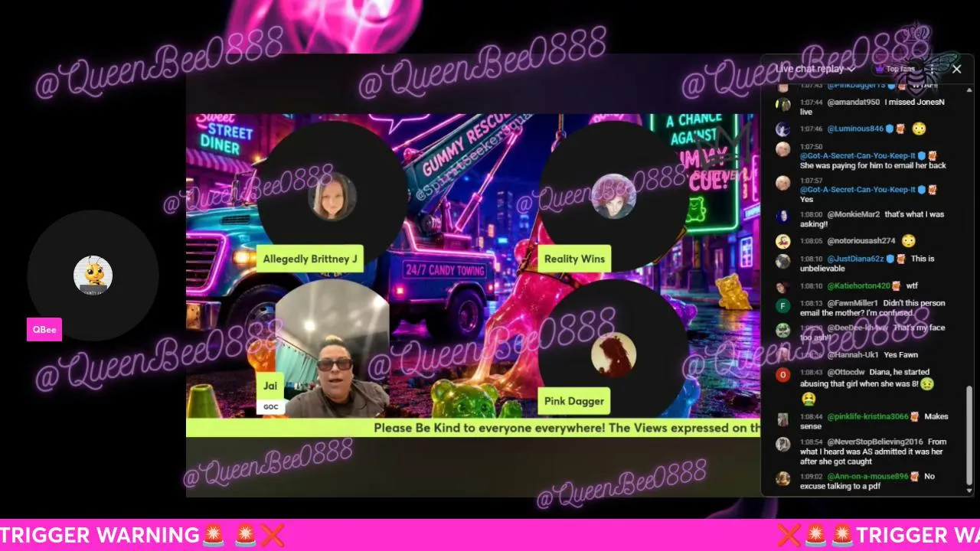Click Katiehorton420's chat avatar
The image size is (980, 551).
pyautogui.click(x=782, y=287)
